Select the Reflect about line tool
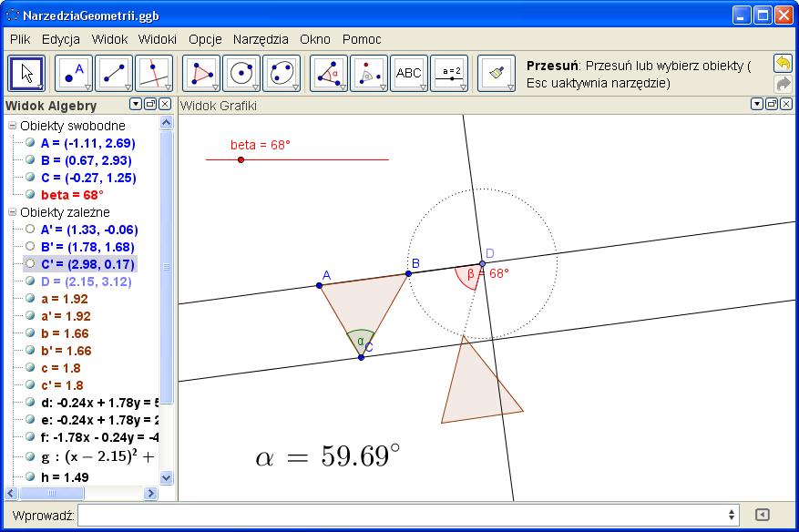Viewport: 799px width, 532px height. coord(369,74)
